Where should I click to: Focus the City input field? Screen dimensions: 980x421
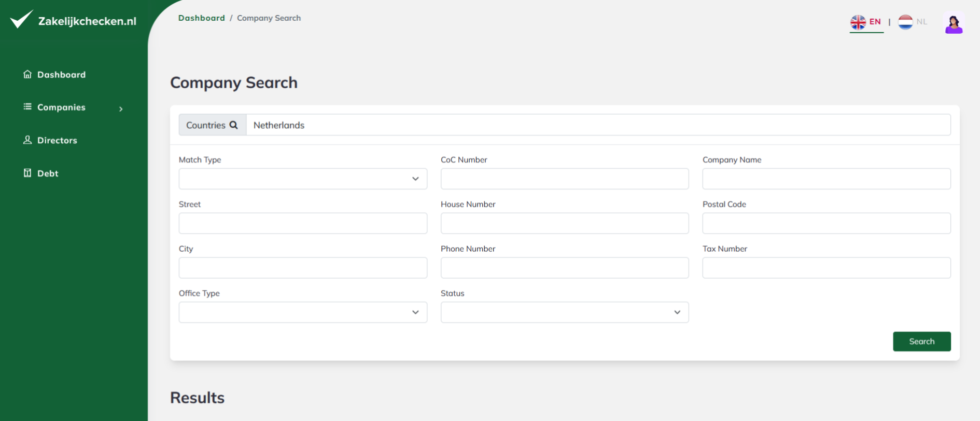pos(303,268)
